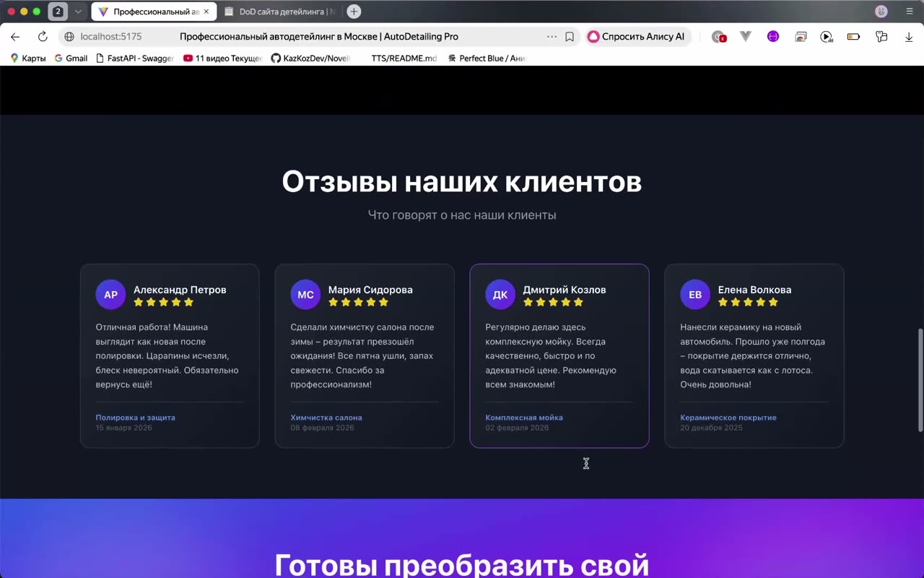Click the globe site info icon
The width and height of the screenshot is (924, 578).
(69, 37)
